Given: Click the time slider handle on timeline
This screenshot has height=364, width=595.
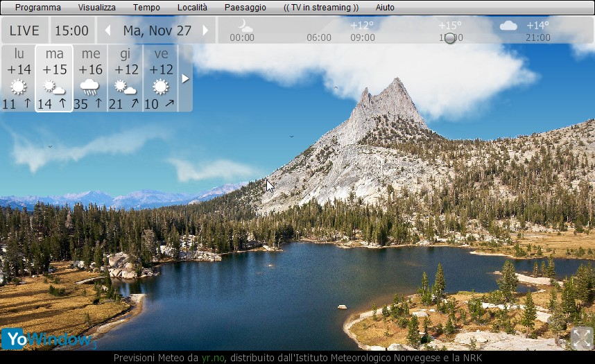Looking at the screenshot, I should pyautogui.click(x=450, y=38).
